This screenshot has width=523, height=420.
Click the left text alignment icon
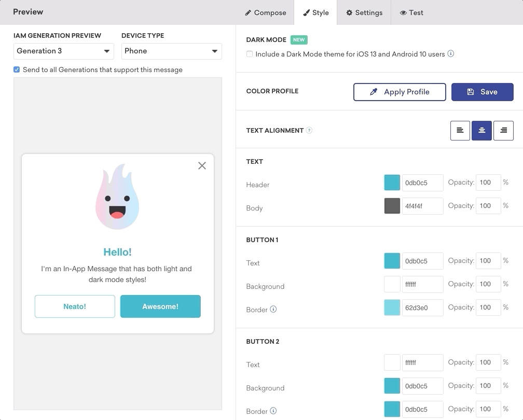[x=460, y=131]
